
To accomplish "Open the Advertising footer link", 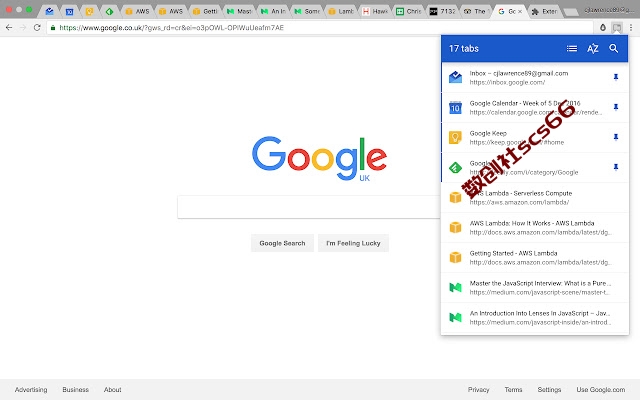I will [x=31, y=390].
